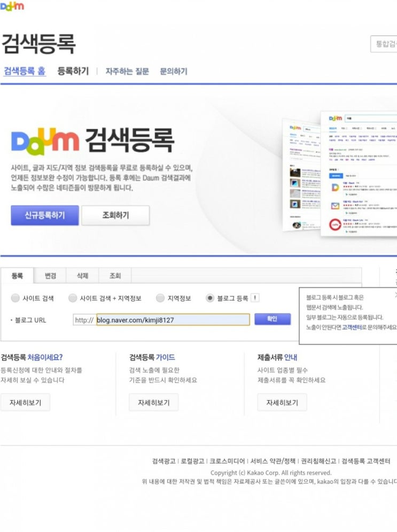
Task: Click the 검색등록 page title
Action: point(38,44)
